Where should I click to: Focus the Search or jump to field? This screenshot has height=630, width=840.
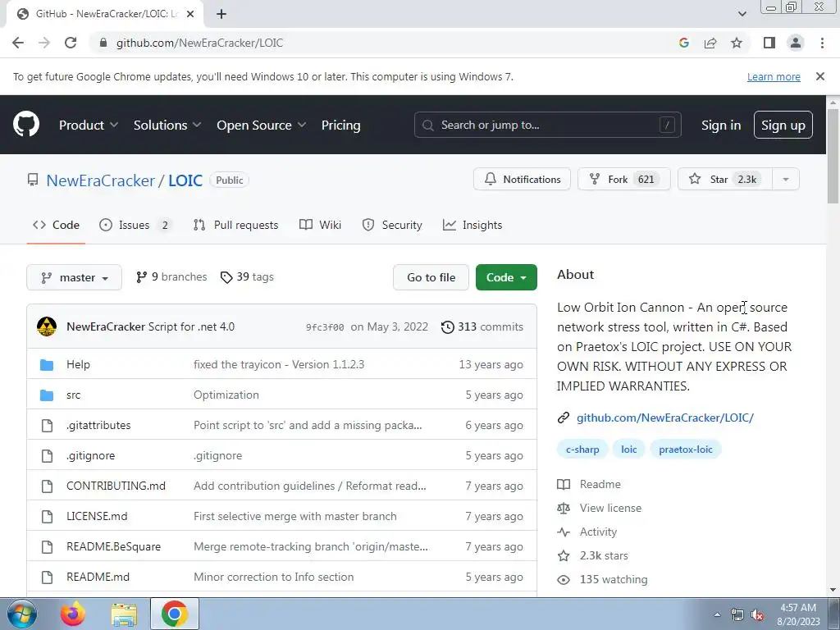pyautogui.click(x=547, y=125)
